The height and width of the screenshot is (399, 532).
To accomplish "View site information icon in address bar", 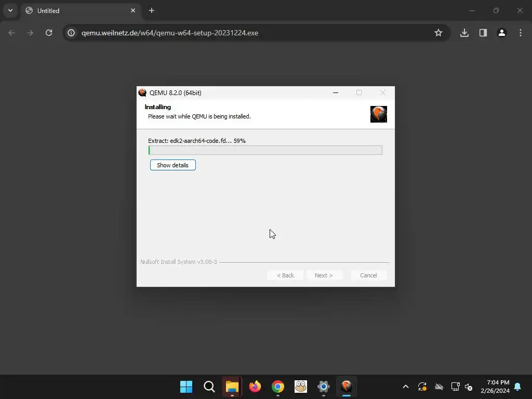I will 71,33.
